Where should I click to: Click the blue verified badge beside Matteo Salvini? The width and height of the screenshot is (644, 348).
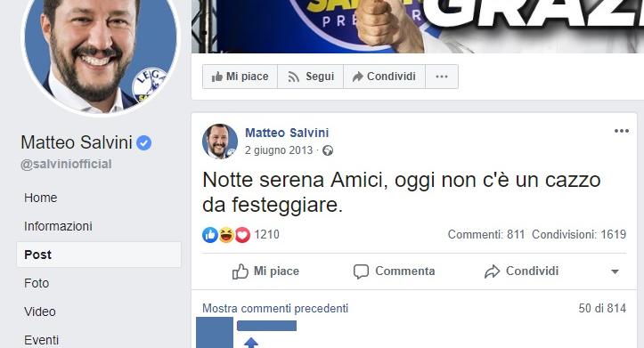tap(143, 142)
